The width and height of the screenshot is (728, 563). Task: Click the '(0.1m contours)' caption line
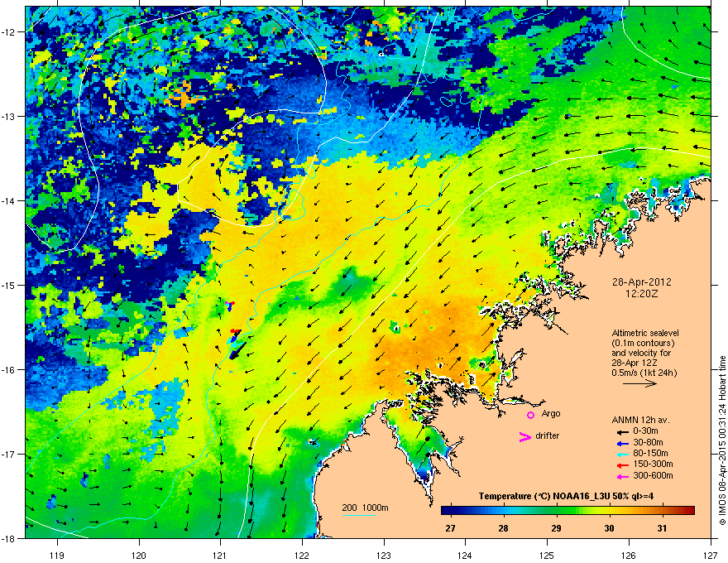click(643, 344)
